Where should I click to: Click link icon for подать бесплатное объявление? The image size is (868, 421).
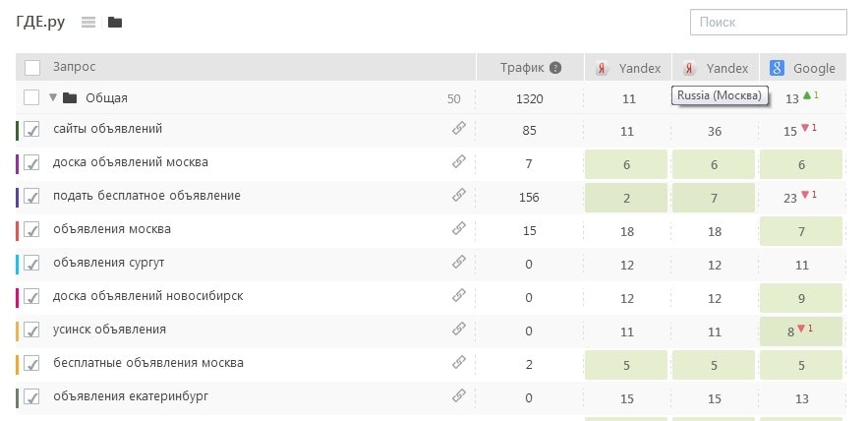[x=458, y=195]
